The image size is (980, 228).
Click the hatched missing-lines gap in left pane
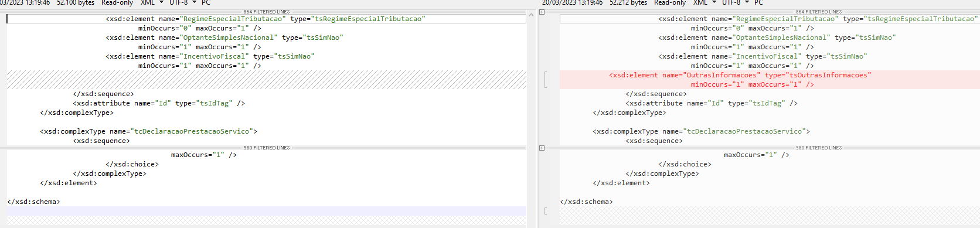[x=267, y=80]
